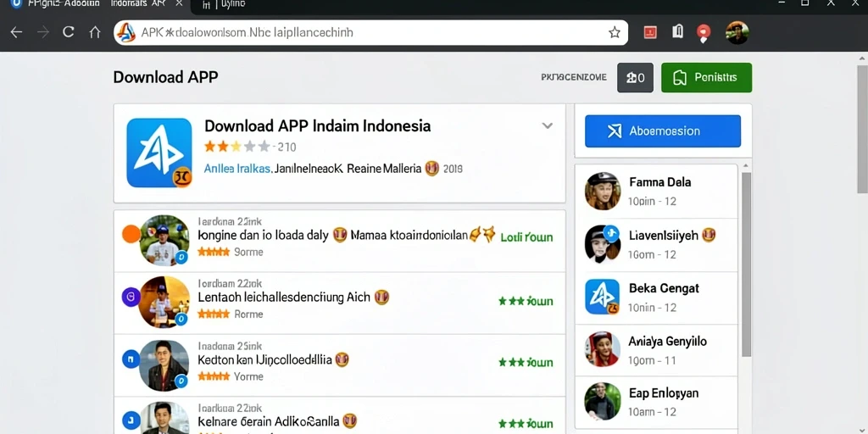Click the emoji after Kedton kan title
The height and width of the screenshot is (434, 868).
342,359
